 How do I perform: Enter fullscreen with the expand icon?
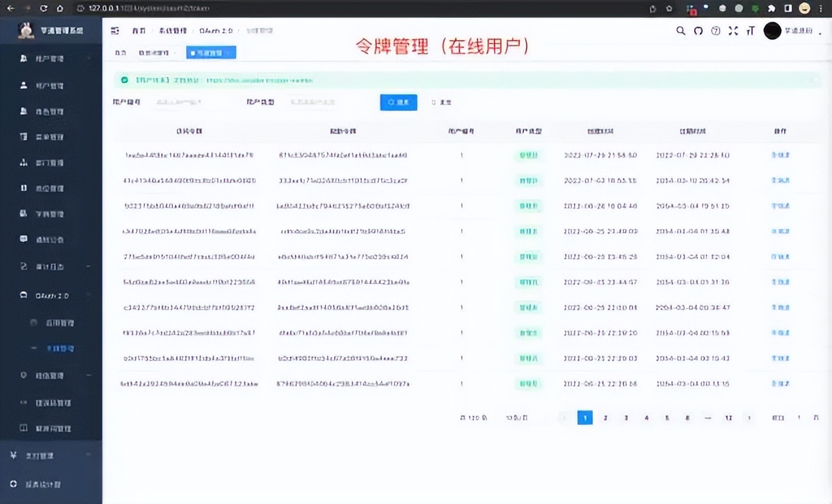click(x=733, y=31)
